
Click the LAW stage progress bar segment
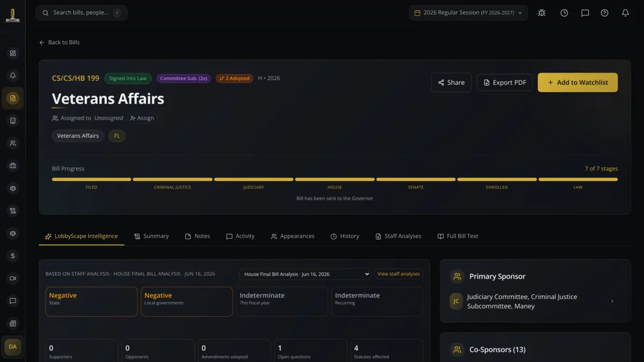(x=578, y=179)
